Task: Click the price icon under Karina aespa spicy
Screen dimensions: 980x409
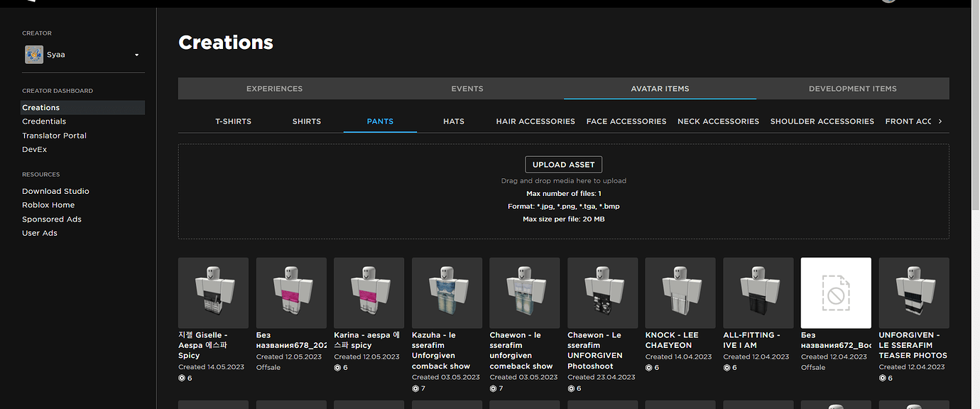Action: tap(337, 367)
